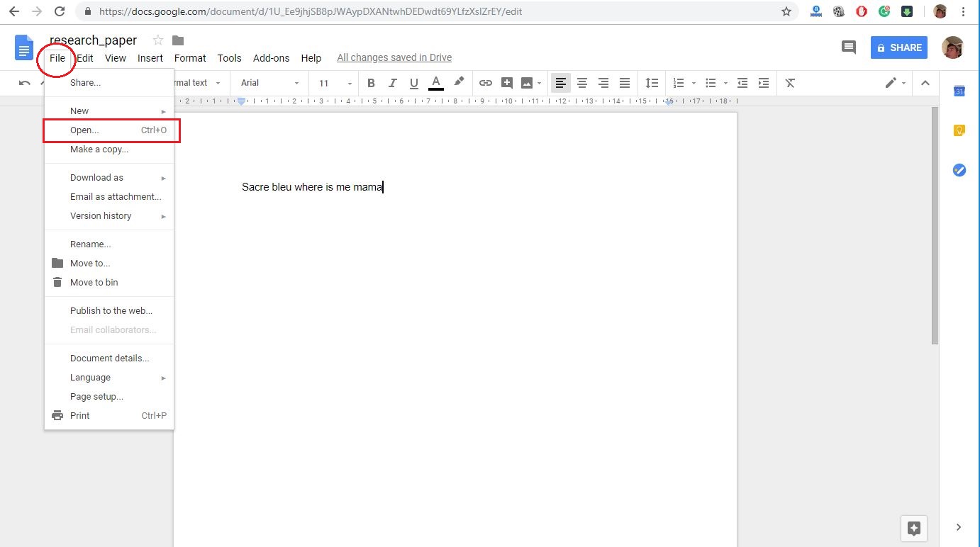Open the Help menu
980x547 pixels.
[x=311, y=58]
